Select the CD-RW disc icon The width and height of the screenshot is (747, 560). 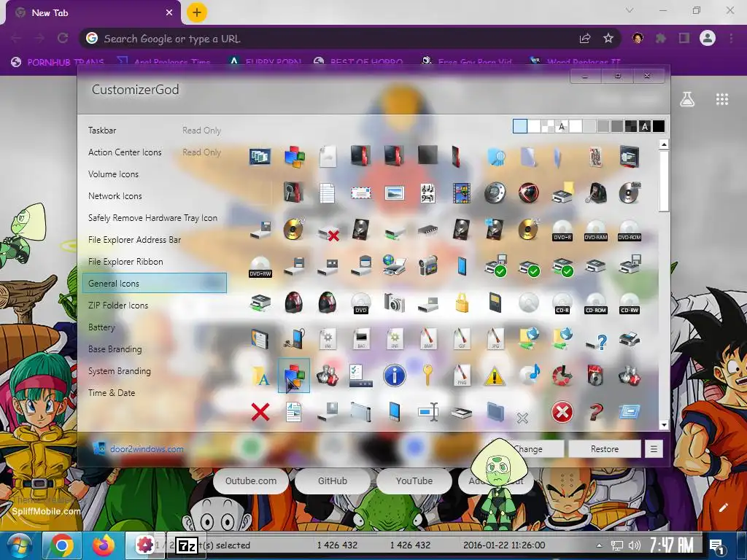[x=630, y=303]
